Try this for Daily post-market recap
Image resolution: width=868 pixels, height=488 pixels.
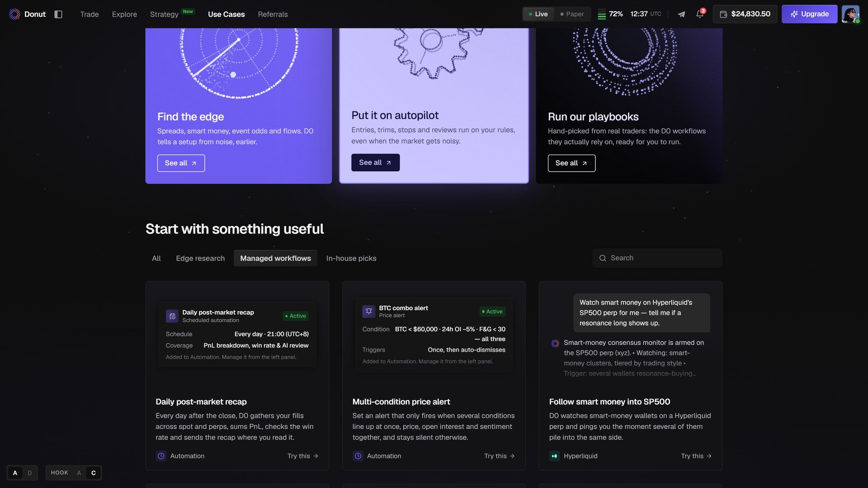[303, 456]
